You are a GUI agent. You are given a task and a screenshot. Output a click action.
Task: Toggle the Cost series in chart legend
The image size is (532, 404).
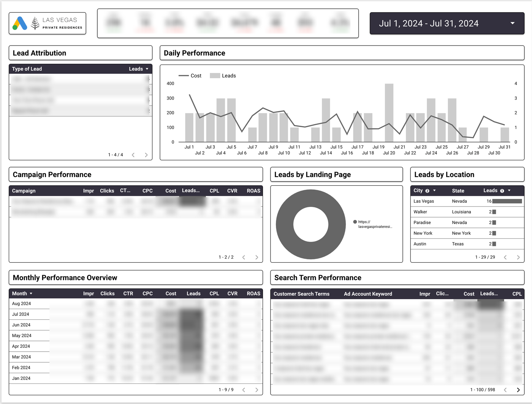(x=190, y=76)
